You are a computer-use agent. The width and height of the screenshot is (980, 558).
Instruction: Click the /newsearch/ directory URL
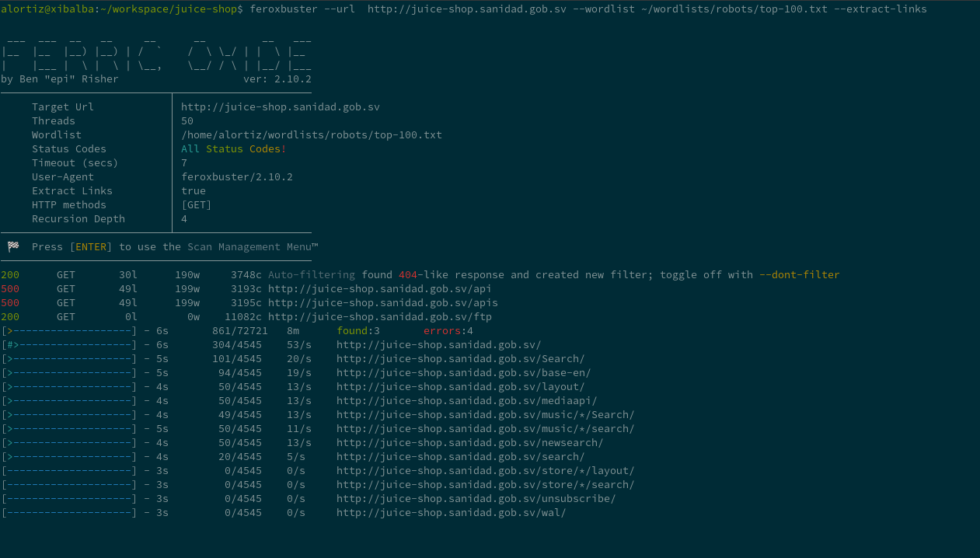click(x=469, y=443)
